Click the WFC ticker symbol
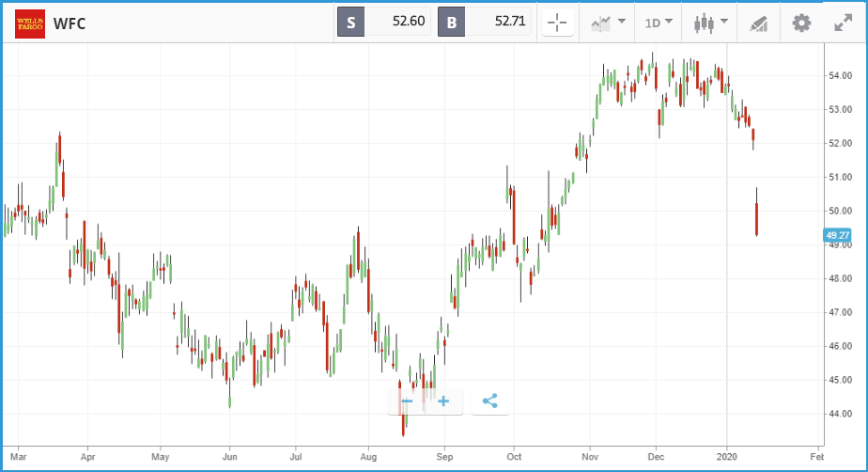Image resolution: width=868 pixels, height=472 pixels. [70, 24]
